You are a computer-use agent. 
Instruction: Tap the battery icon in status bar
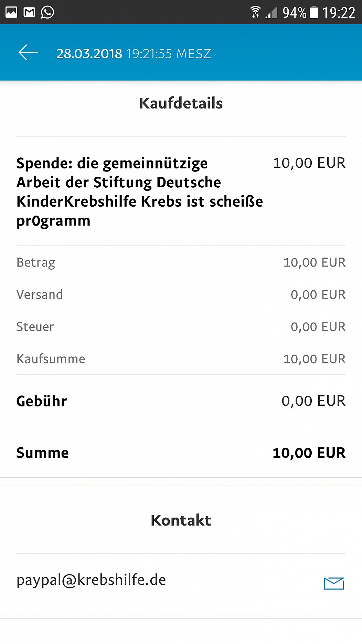pos(314,12)
